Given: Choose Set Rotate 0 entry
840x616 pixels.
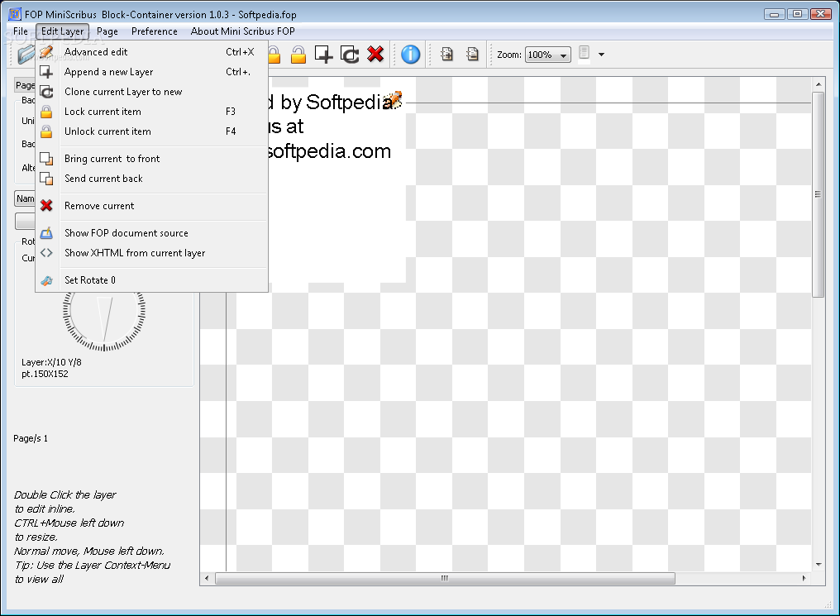Looking at the screenshot, I should [x=151, y=280].
